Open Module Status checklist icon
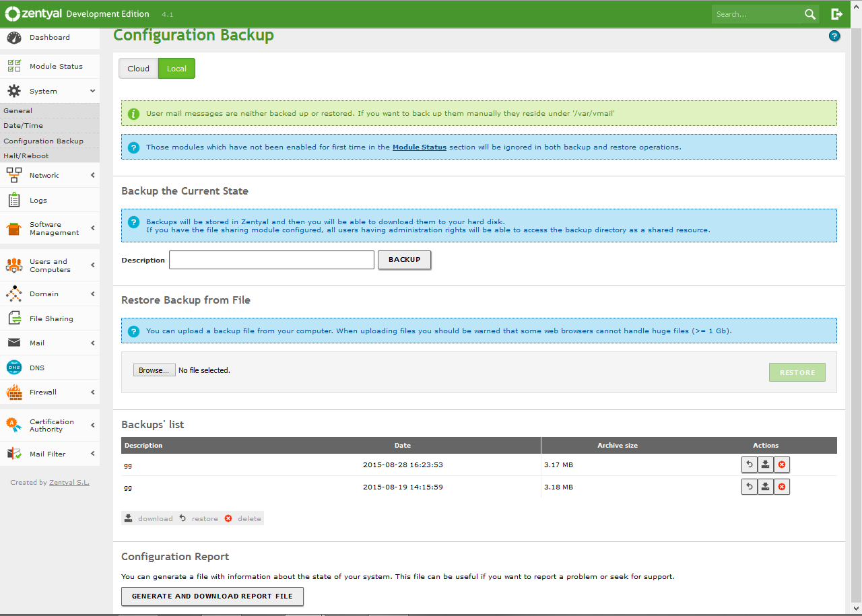 [14, 66]
